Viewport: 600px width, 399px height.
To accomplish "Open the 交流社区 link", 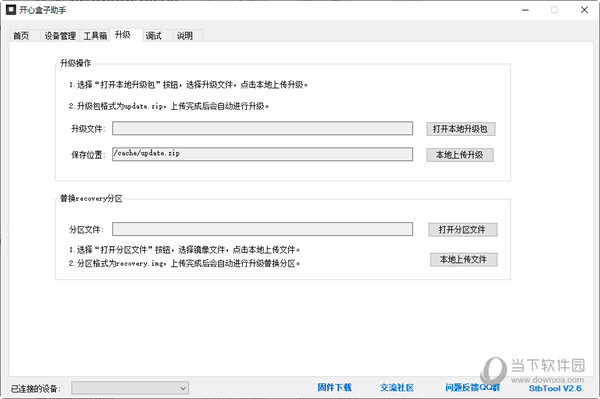I will tap(397, 388).
